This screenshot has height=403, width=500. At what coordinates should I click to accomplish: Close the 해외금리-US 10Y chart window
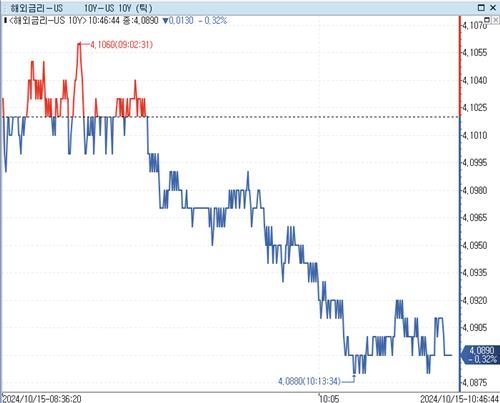coord(493,8)
